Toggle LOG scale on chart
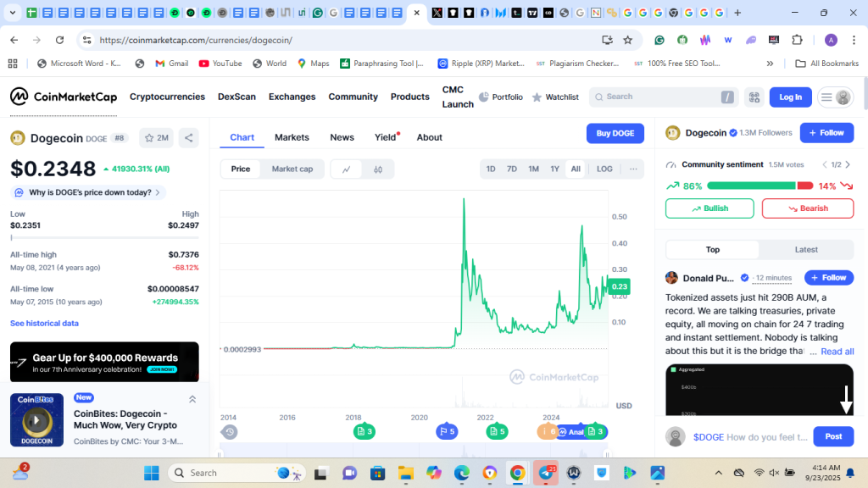Screen dimensions: 868x488 (x=604, y=169)
